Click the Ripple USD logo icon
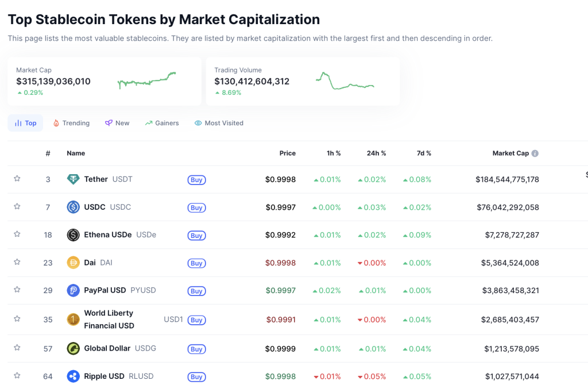This screenshot has width=588, height=388. pos(73,377)
